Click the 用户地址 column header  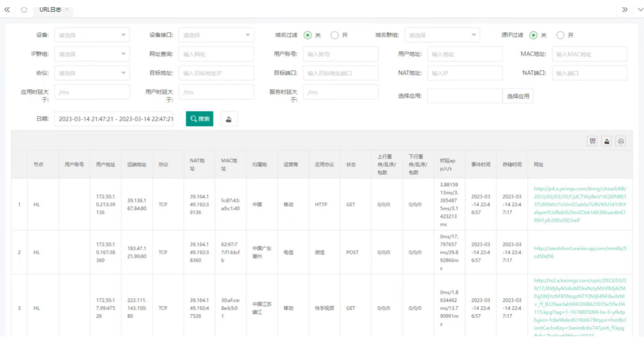click(106, 164)
